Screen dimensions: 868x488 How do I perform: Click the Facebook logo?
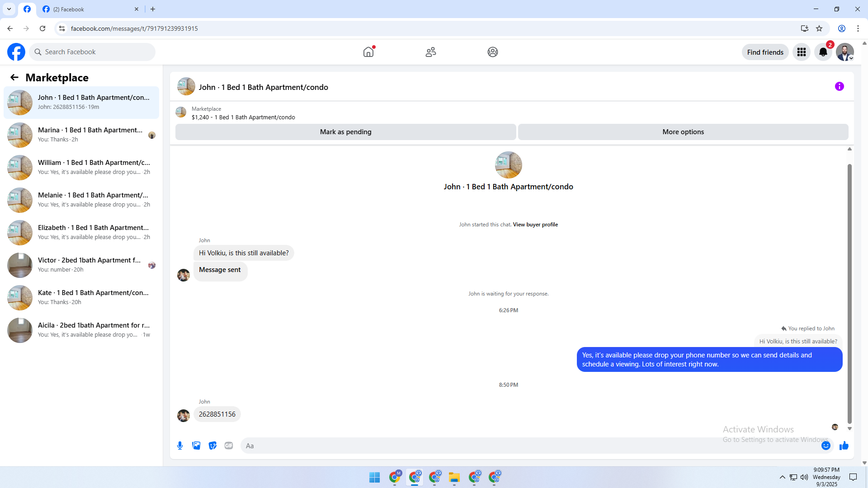16,52
